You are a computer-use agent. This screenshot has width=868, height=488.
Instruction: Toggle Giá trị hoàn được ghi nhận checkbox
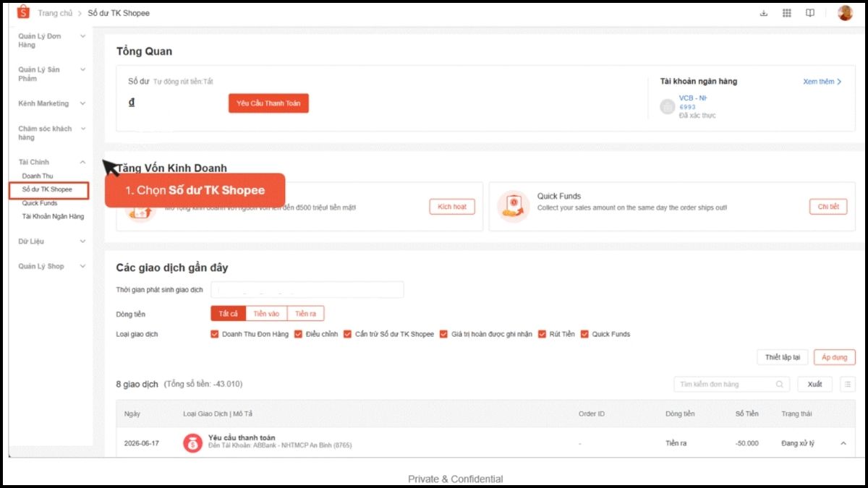443,334
